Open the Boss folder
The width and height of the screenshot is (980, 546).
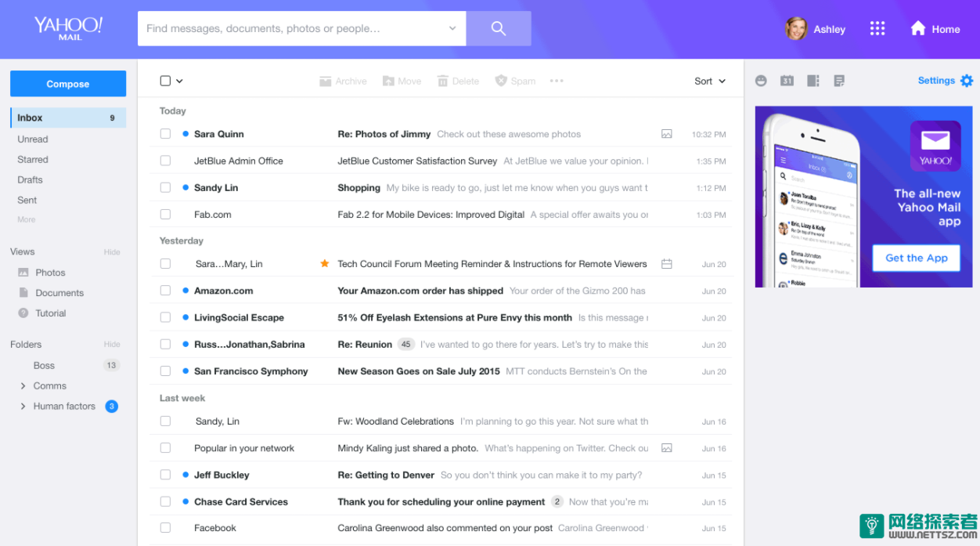[44, 365]
